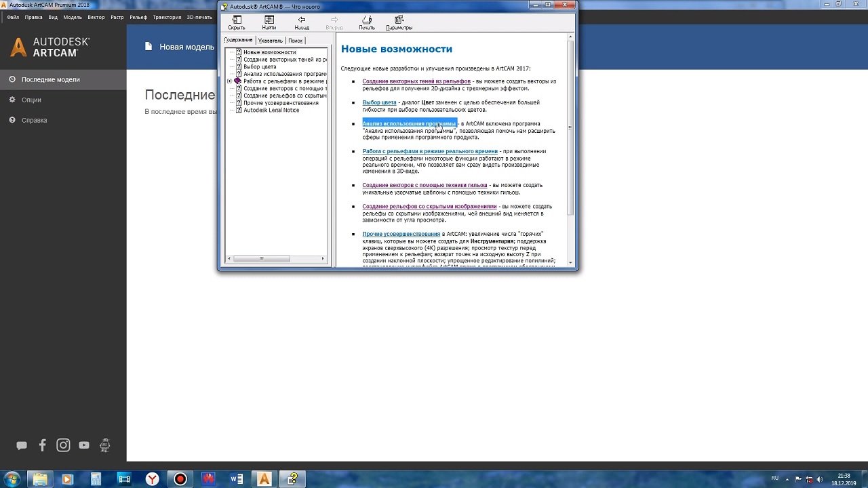This screenshot has height=488, width=868.
Task: Open the Instagram icon in the sidebar
Action: [63, 445]
